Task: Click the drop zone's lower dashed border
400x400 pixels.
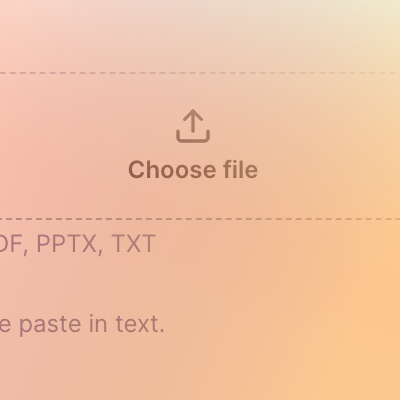Action: pyautogui.click(x=200, y=219)
